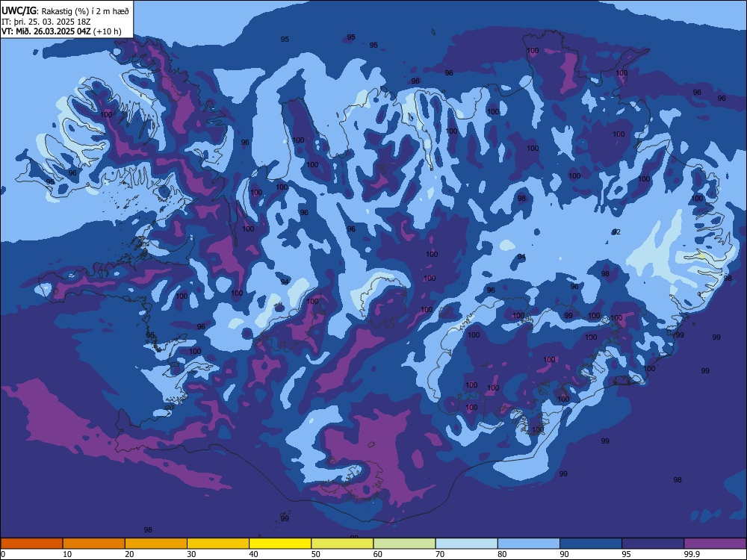Click the '0' label under the color bar
This screenshot has width=747, height=560.
tap(3, 554)
